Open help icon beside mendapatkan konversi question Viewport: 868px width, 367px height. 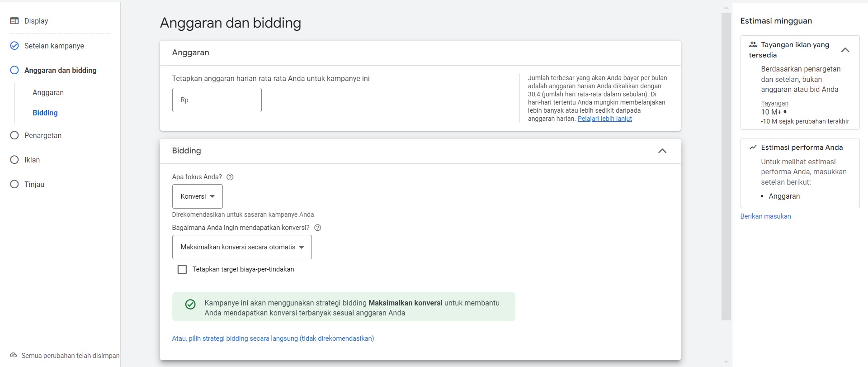tap(317, 228)
